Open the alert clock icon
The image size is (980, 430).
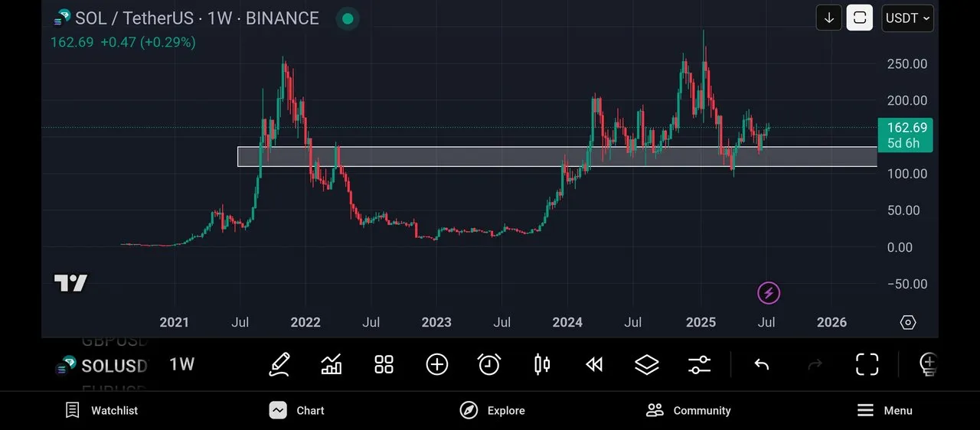coord(489,364)
